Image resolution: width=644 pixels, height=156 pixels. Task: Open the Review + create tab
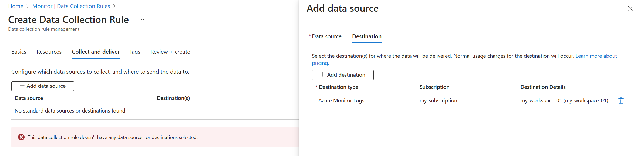tap(170, 52)
